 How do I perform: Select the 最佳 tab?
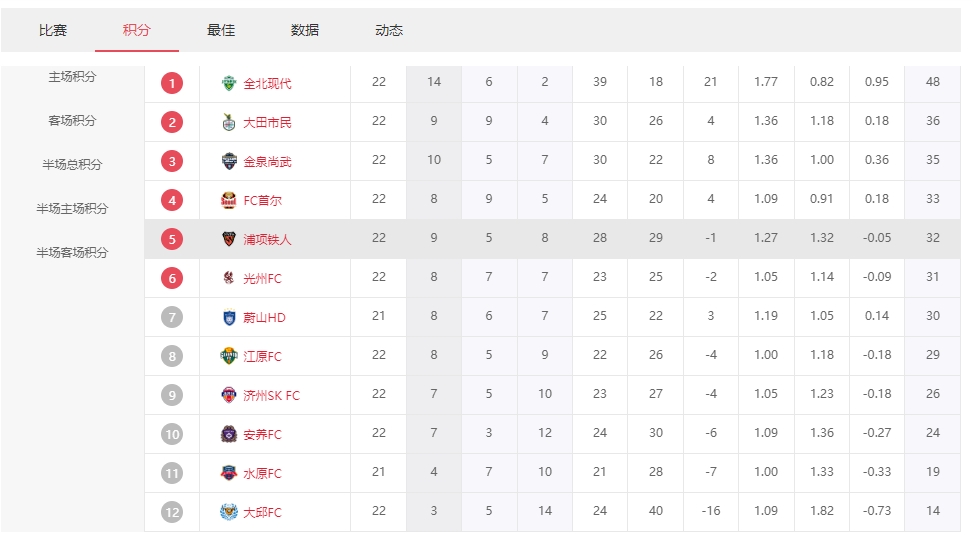tap(221, 30)
